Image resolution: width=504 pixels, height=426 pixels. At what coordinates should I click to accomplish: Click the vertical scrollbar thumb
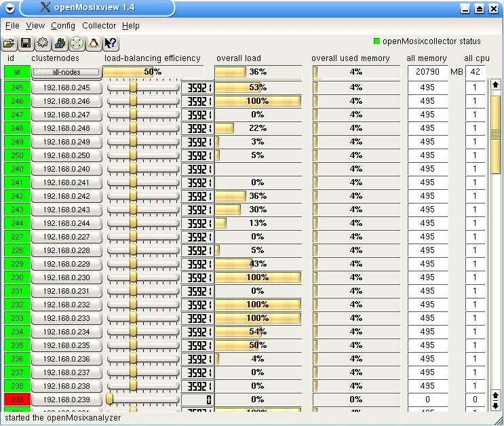click(x=495, y=134)
